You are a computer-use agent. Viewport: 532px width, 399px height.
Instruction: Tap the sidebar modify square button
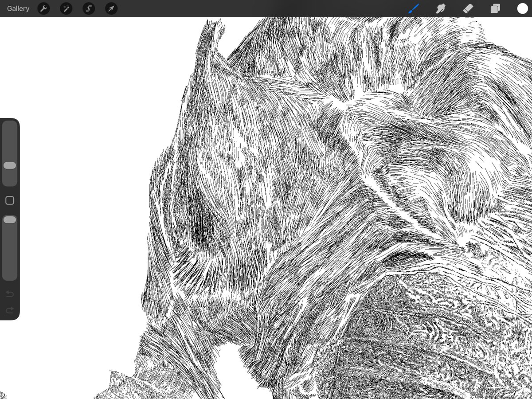(10, 201)
